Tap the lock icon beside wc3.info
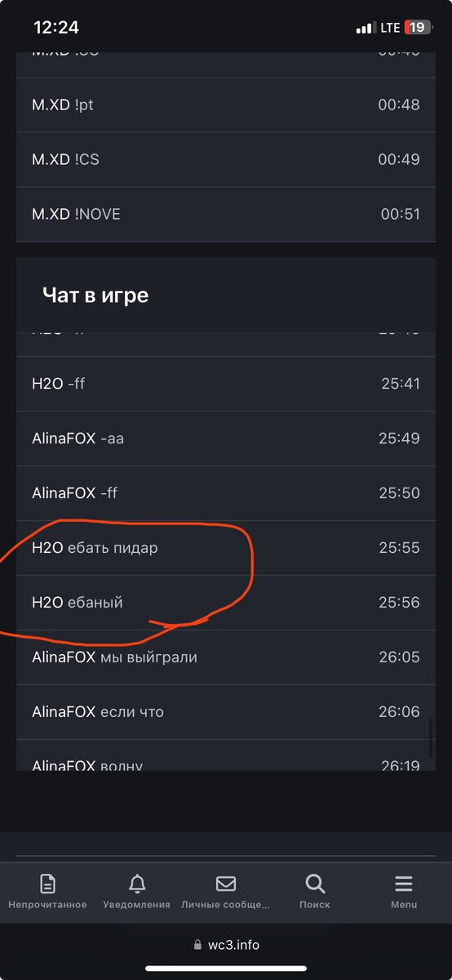 (x=197, y=945)
